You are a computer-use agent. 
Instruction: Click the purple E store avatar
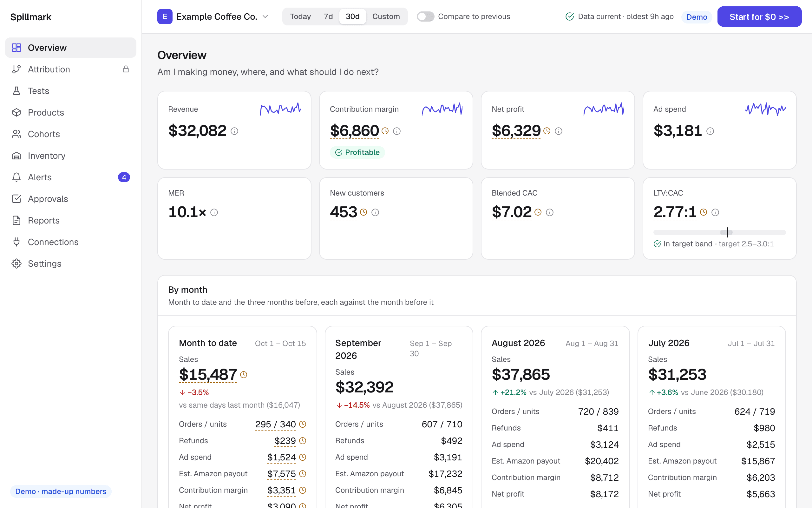165,17
